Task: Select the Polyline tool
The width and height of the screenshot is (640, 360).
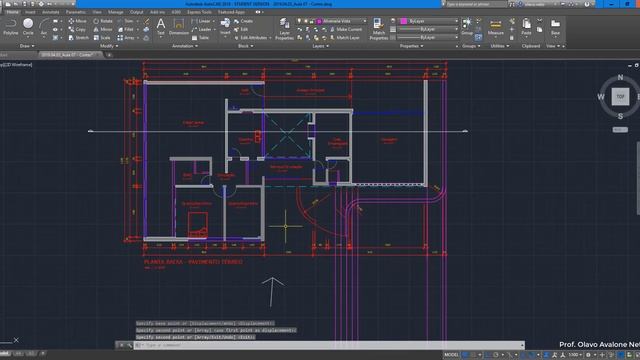Action: click(x=11, y=27)
